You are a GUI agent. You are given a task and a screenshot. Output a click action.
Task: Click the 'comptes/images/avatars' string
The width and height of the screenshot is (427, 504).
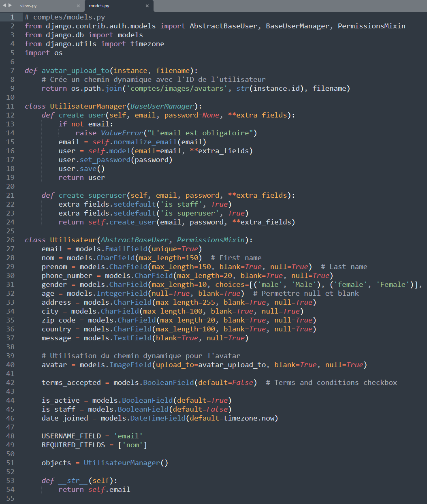tap(177, 88)
